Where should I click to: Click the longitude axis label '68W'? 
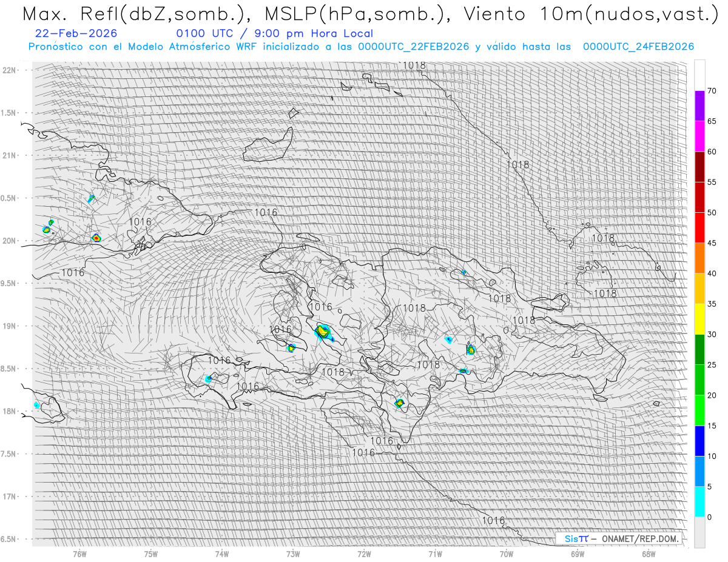(x=648, y=555)
